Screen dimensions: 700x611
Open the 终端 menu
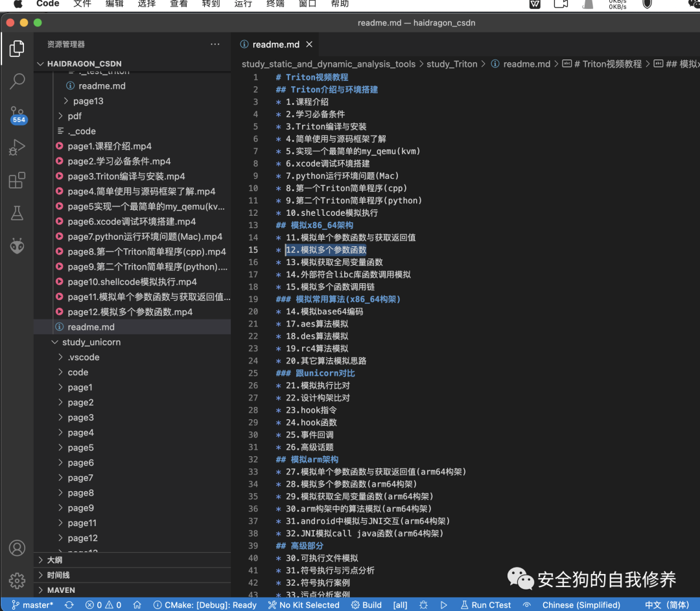[275, 4]
